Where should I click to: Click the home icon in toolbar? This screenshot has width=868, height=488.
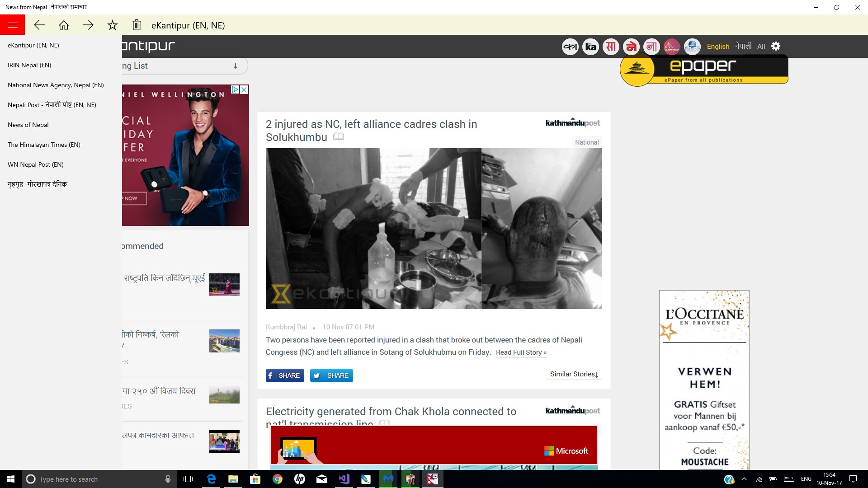(64, 25)
